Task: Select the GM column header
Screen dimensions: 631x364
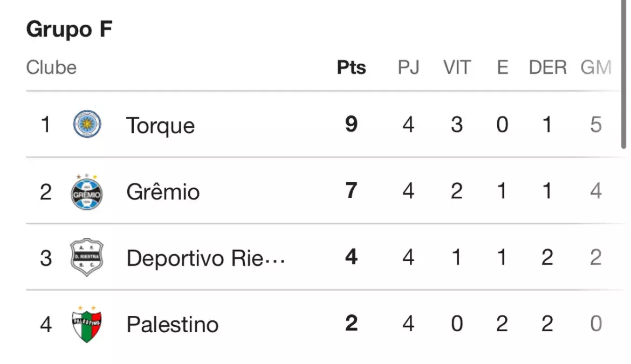Action: coord(596,67)
